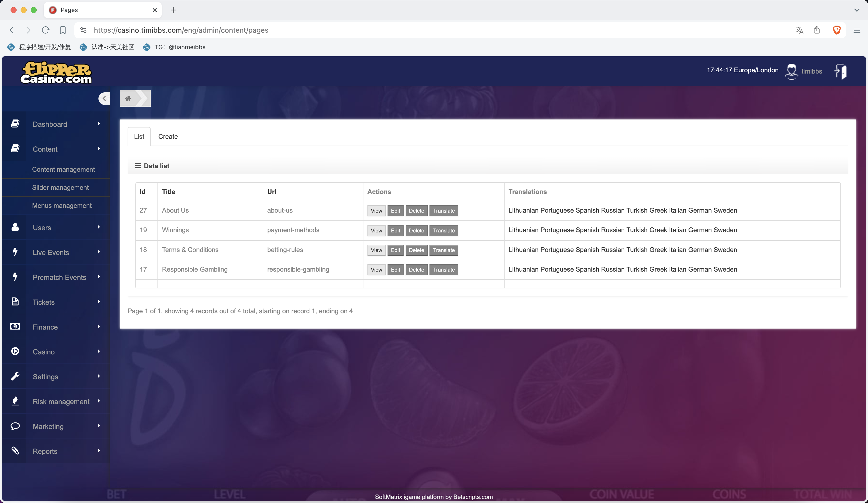Edit the Responsible Gambling page
Screen dimensions: 868x503
(x=395, y=270)
